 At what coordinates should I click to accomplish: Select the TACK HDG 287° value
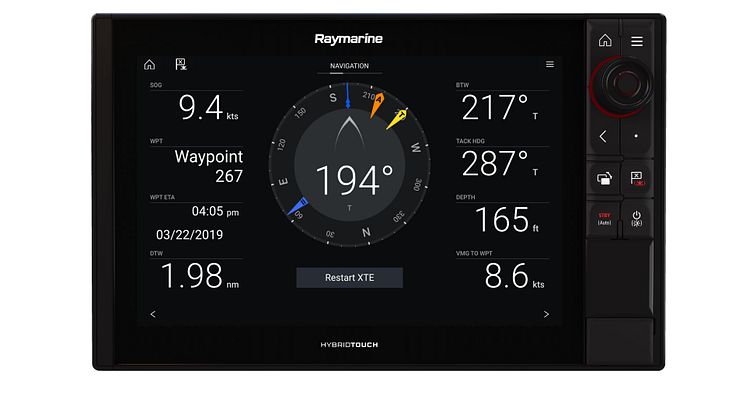(x=500, y=164)
